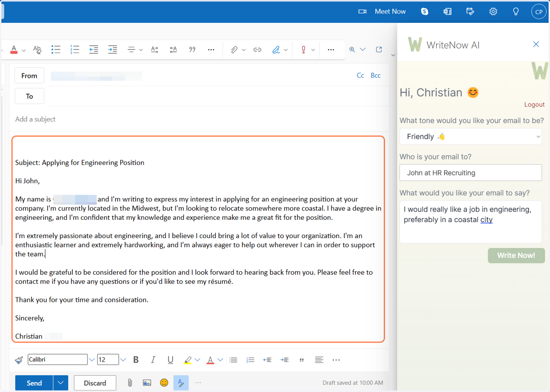The height and width of the screenshot is (392, 550).
Task: Set left-to-right text direction
Action: pos(154,49)
